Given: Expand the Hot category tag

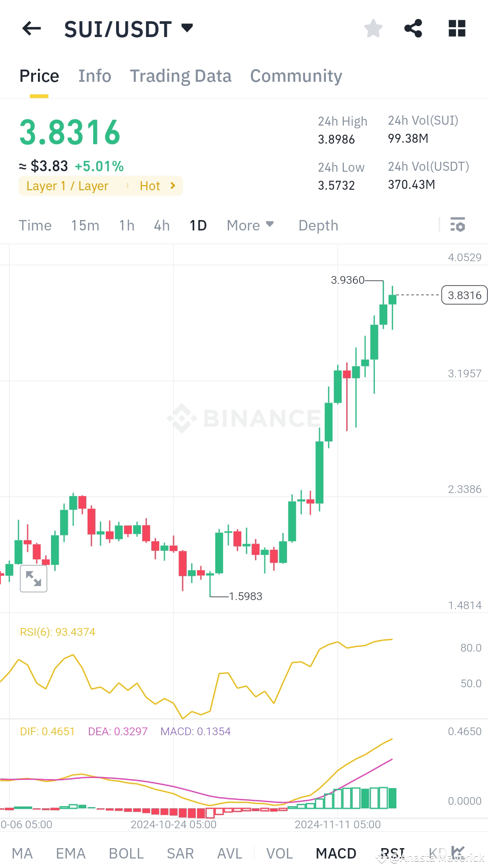Looking at the screenshot, I should [x=158, y=185].
